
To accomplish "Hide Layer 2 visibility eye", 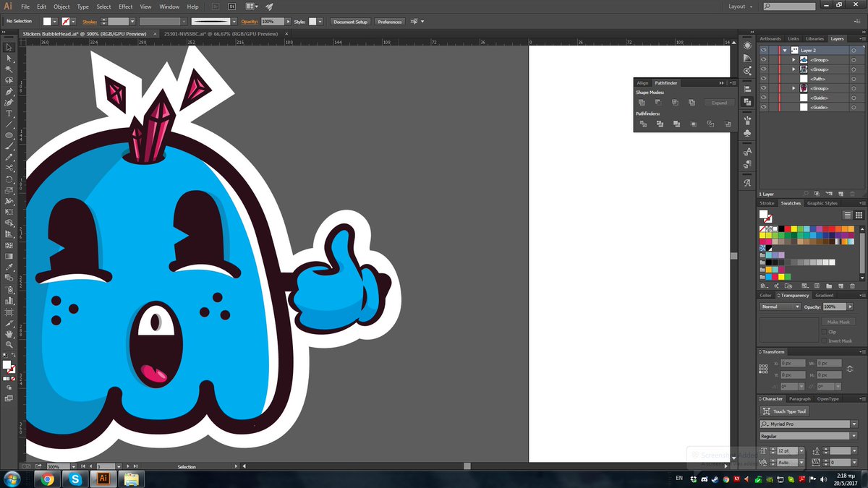I will coord(764,50).
